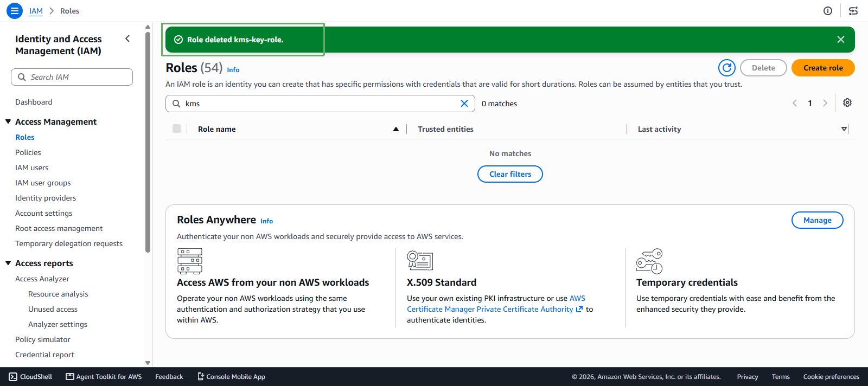
Task: Open Root access management
Action: 59,228
